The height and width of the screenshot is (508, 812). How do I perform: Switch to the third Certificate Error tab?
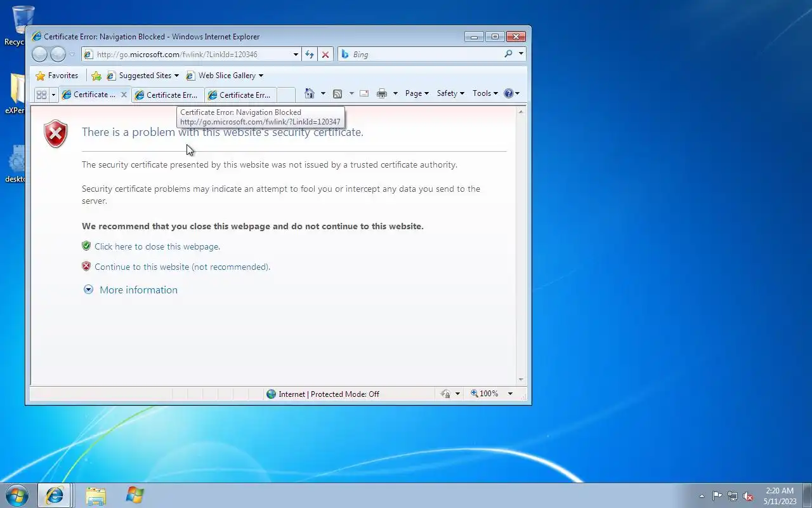click(x=241, y=95)
